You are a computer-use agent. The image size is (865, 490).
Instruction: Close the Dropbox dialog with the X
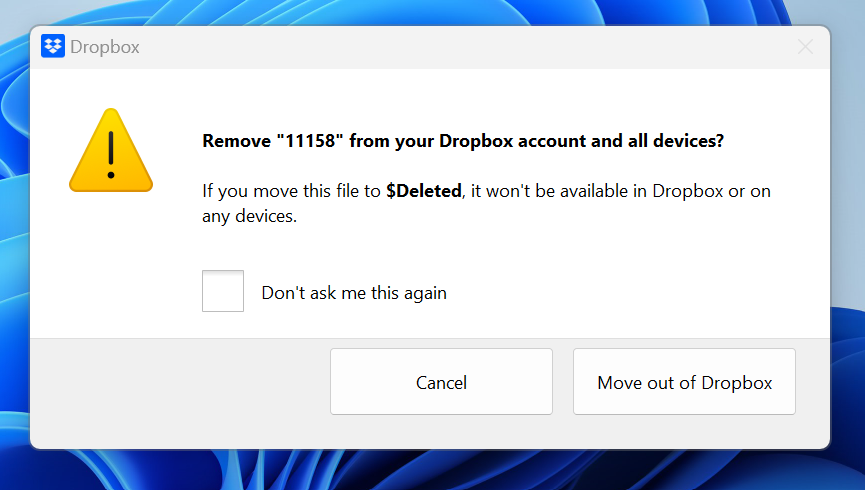pos(805,47)
